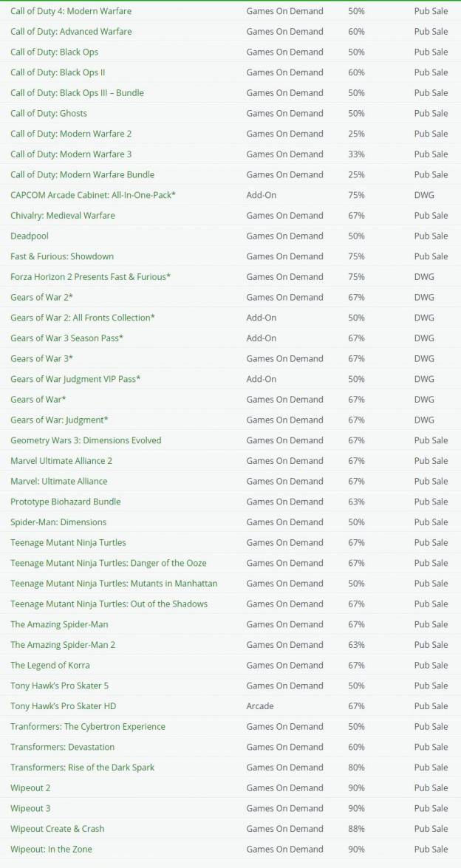This screenshot has width=461, height=868.
Task: Click Chivalry: Medieval Warfare title
Action: click(x=63, y=216)
